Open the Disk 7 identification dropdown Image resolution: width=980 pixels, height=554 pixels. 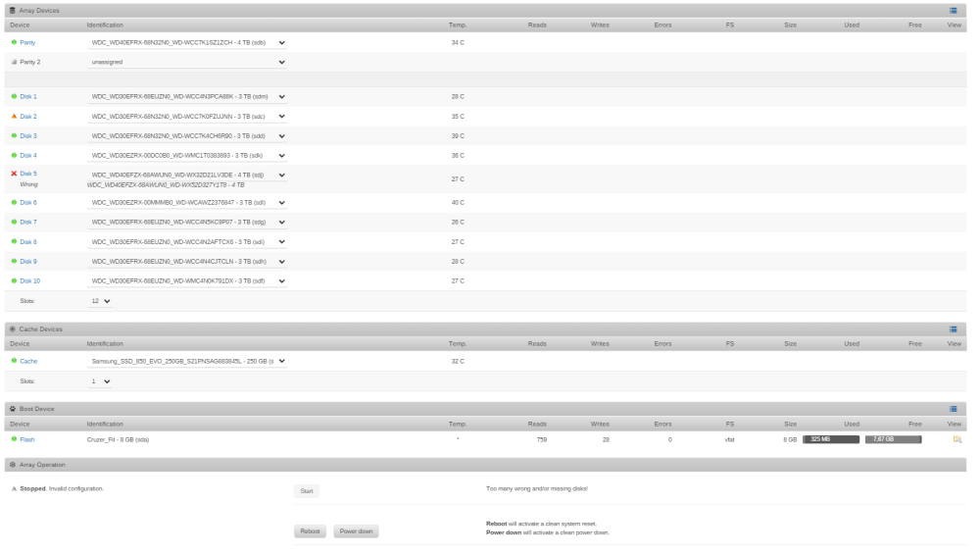click(x=187, y=222)
